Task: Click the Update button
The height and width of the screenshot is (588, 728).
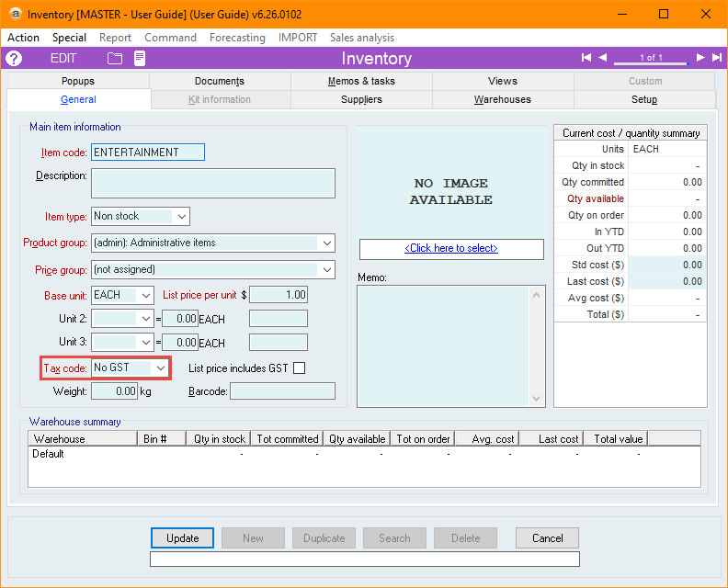Action: (x=183, y=537)
